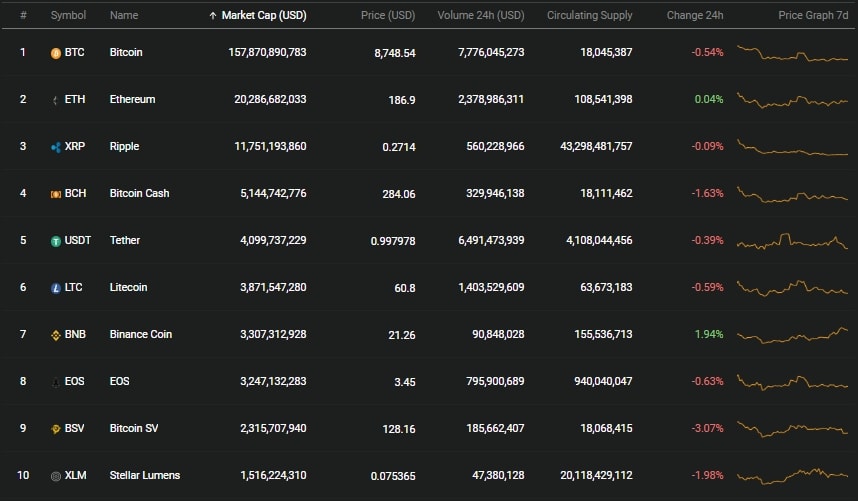Sort table by Price (USD) column
This screenshot has width=858, height=501.
(x=388, y=15)
